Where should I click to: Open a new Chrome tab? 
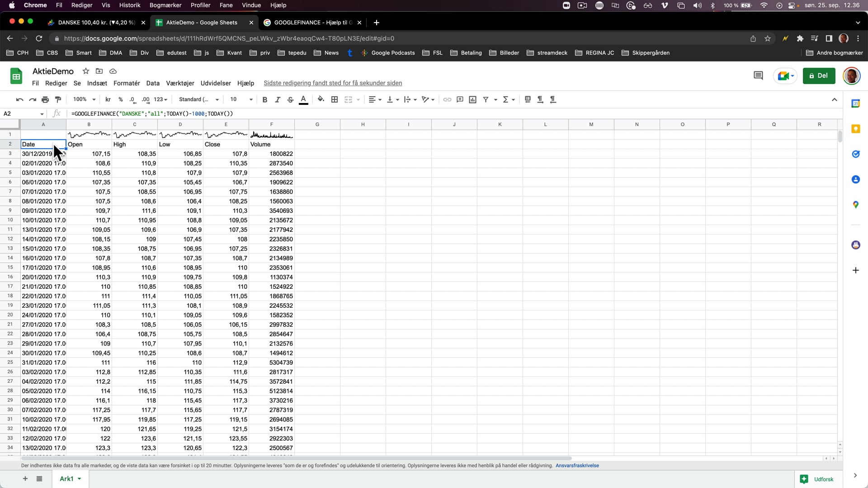click(376, 23)
